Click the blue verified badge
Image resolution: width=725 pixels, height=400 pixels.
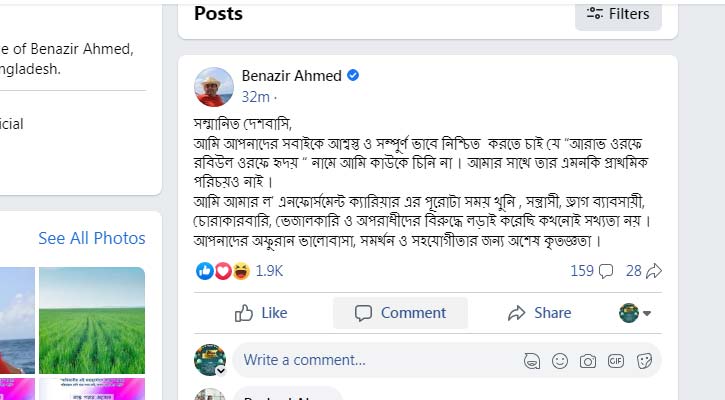click(x=353, y=76)
